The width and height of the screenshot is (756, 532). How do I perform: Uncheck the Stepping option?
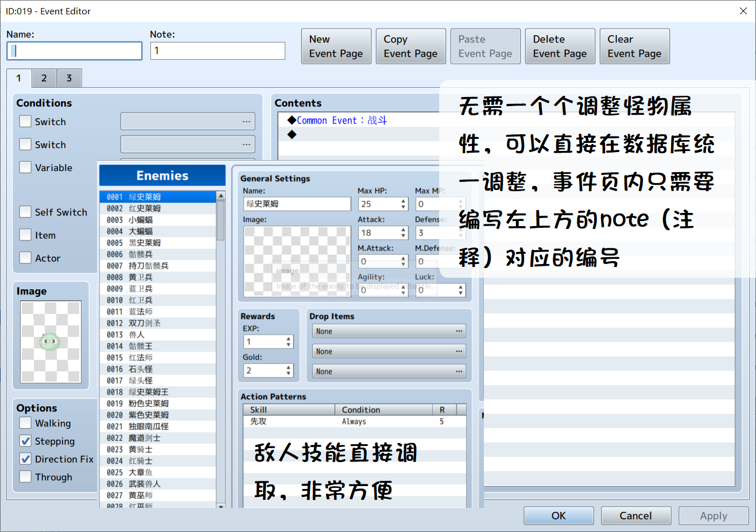pos(25,441)
